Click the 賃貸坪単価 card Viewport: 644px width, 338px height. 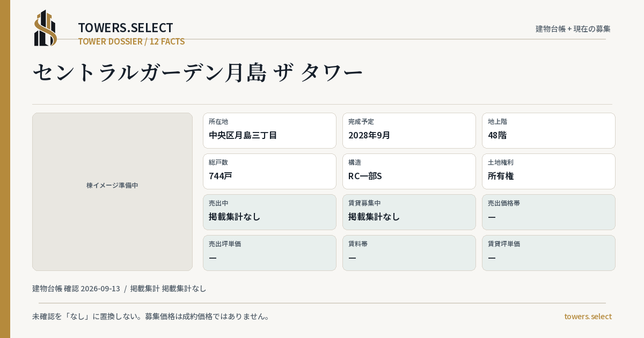click(548, 253)
